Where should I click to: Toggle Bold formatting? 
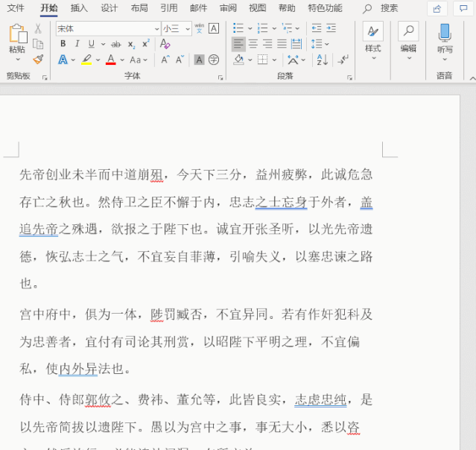coord(63,44)
